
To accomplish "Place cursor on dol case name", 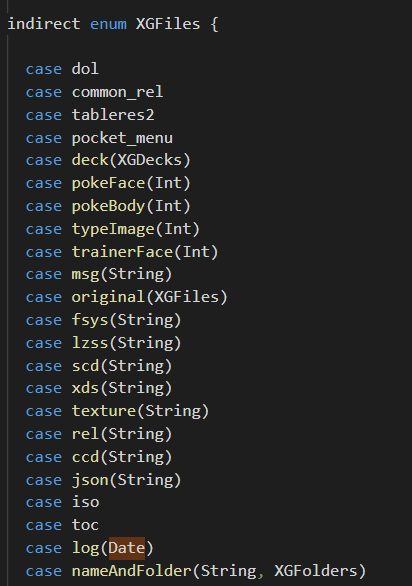I will pos(85,69).
